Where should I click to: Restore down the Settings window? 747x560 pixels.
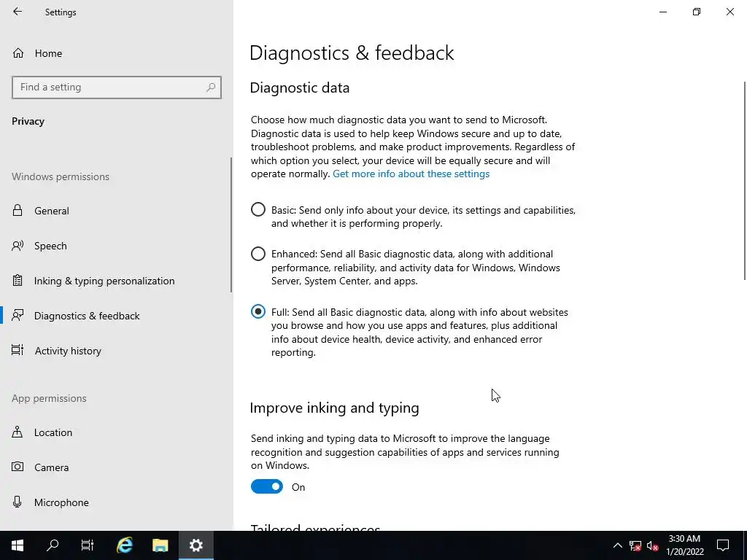tap(697, 12)
